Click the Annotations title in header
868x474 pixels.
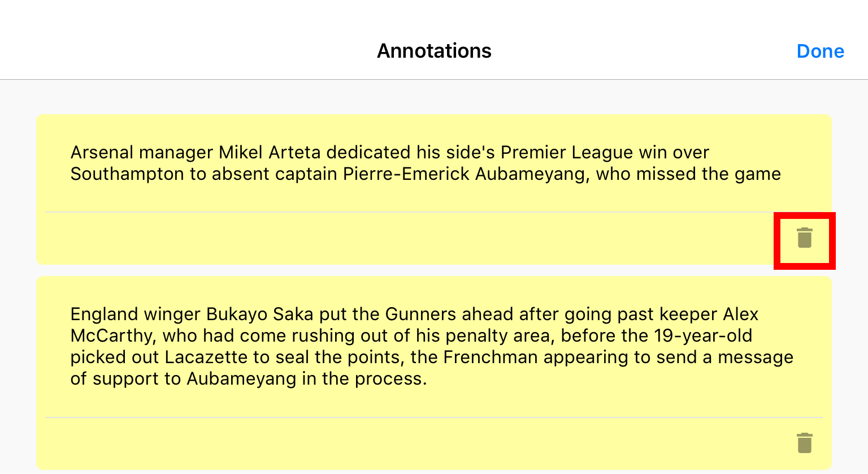click(434, 51)
